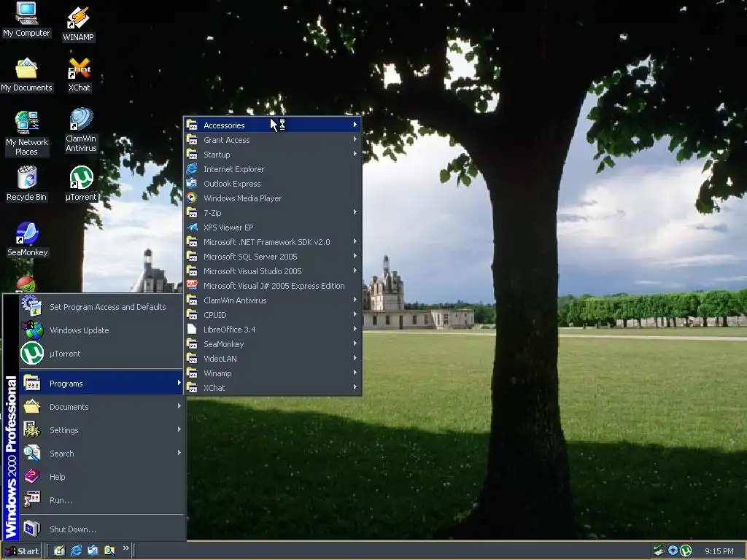The height and width of the screenshot is (560, 747).
Task: Expand the CPUID submenu arrow
Action: (x=355, y=314)
